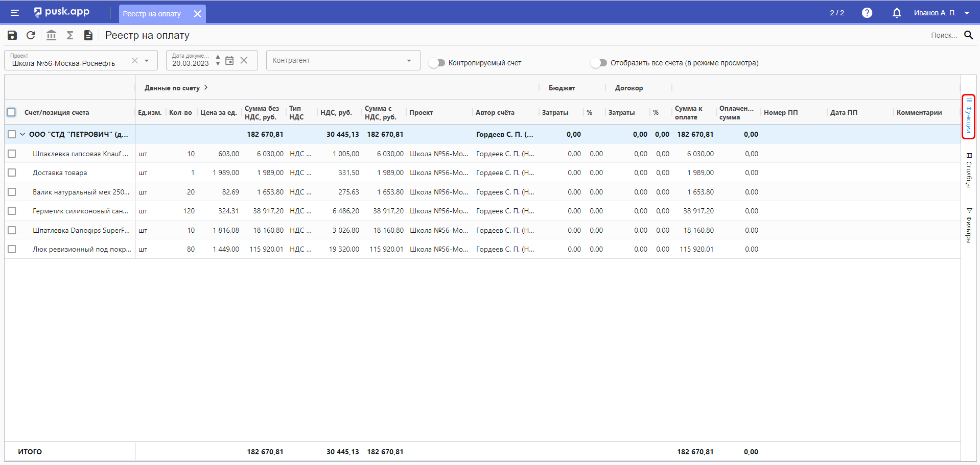Open the Столбцы side panel tab
This screenshot has width=980, height=465.
point(968,170)
